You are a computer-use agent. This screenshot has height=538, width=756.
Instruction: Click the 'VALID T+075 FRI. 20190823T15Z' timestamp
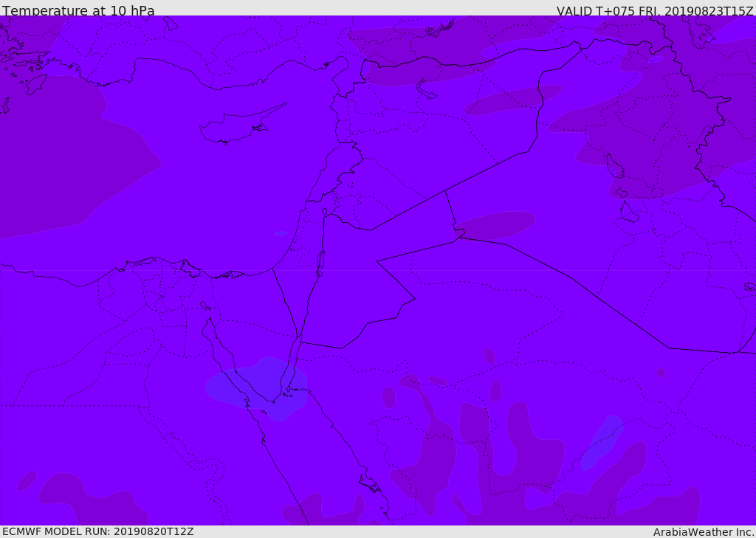655,10
